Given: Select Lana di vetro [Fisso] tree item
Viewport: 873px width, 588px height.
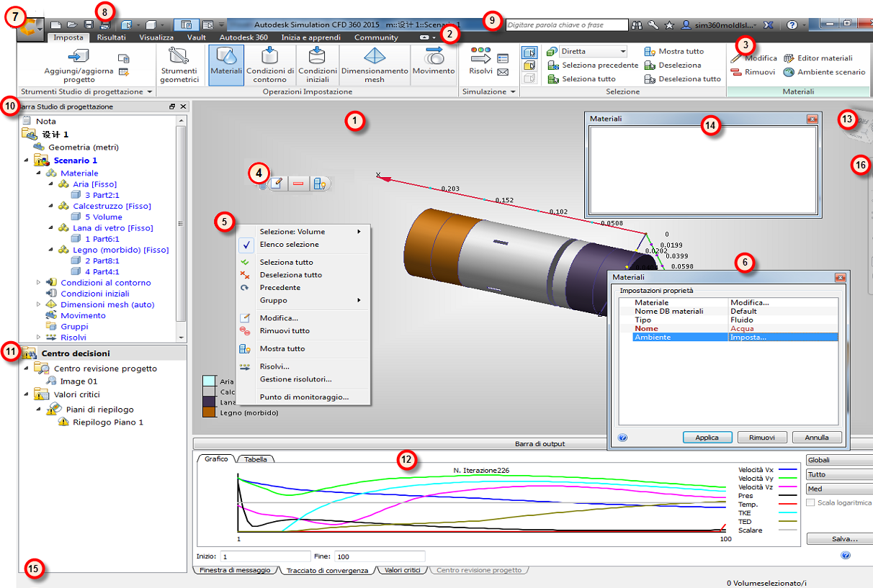Looking at the screenshot, I should click(113, 228).
